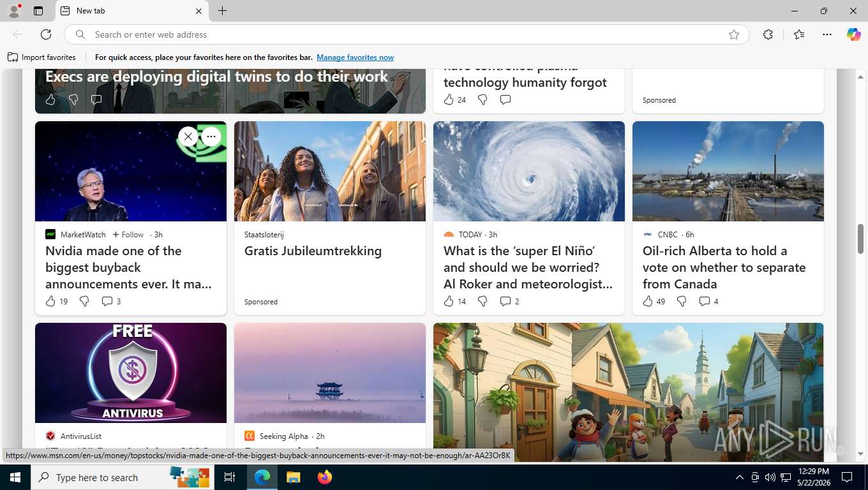Open the Extensions puzzle icon
This screenshot has width=868, height=490.
point(768,34)
